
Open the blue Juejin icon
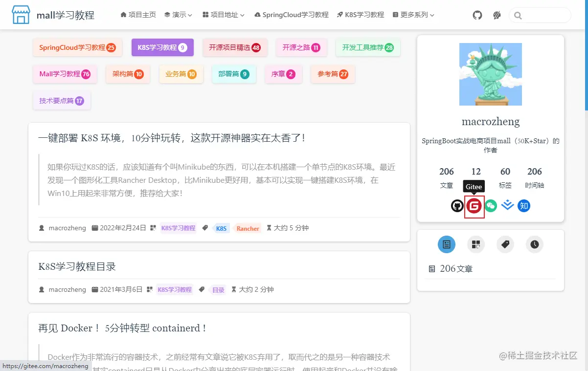508,206
